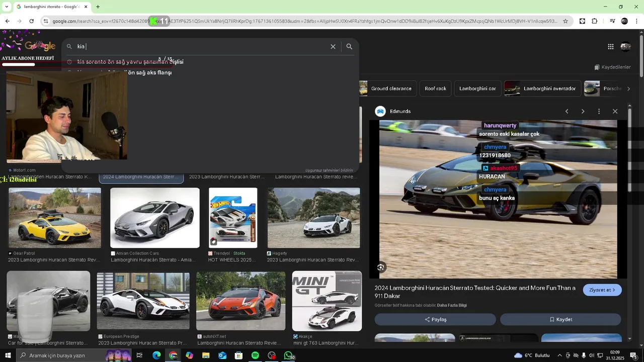Viewport: 644px width, 362px height.
Task: Open the volume control in system tray
Action: (592, 355)
